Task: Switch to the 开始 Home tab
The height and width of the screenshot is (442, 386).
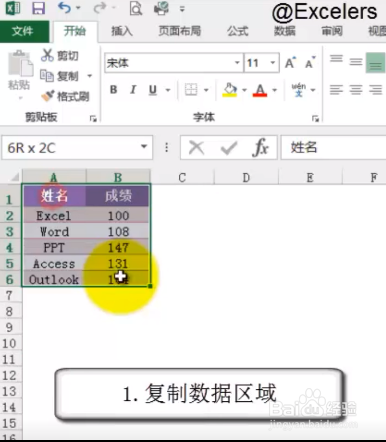Action: (x=75, y=31)
